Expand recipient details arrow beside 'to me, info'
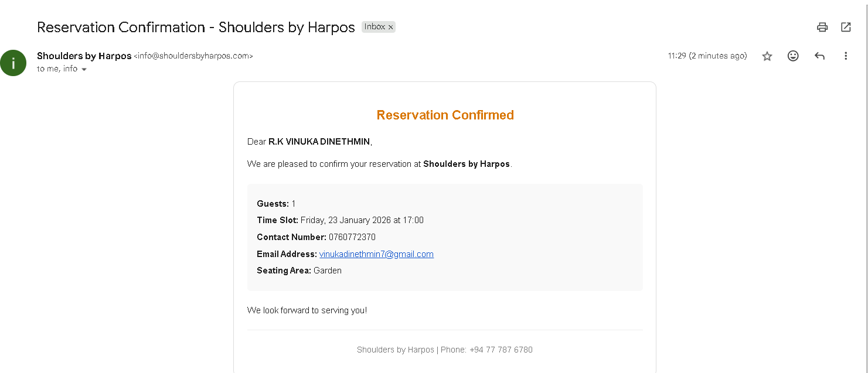Viewport: 868px width, 373px height. (84, 69)
